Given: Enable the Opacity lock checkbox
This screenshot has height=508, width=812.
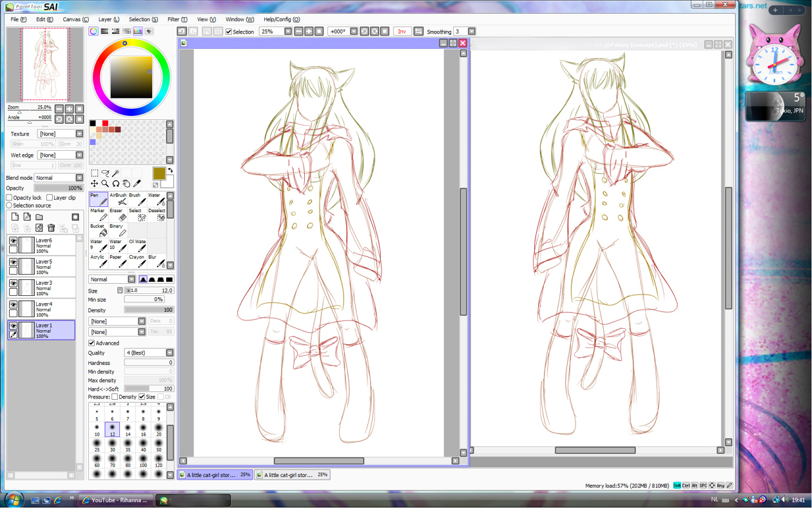Looking at the screenshot, I should (10, 198).
